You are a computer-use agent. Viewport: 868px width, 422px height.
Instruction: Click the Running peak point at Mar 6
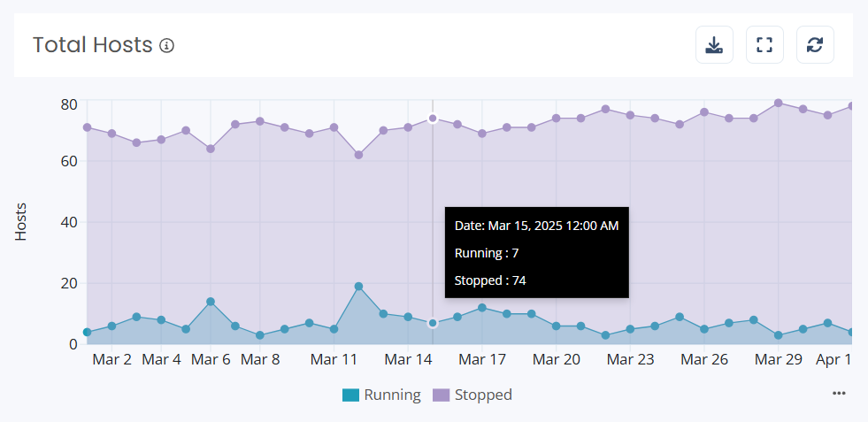(x=211, y=302)
